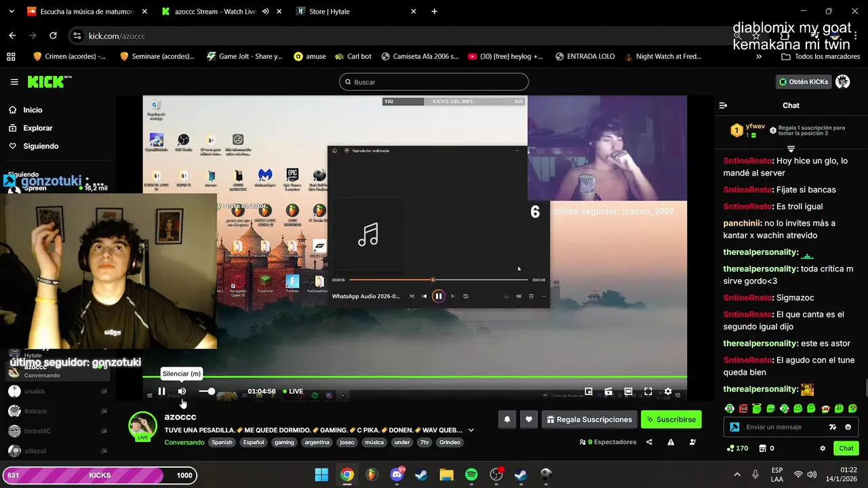Image resolution: width=868 pixels, height=488 pixels.
Task: Collapse the chat panel with the arrow icon
Action: click(723, 105)
